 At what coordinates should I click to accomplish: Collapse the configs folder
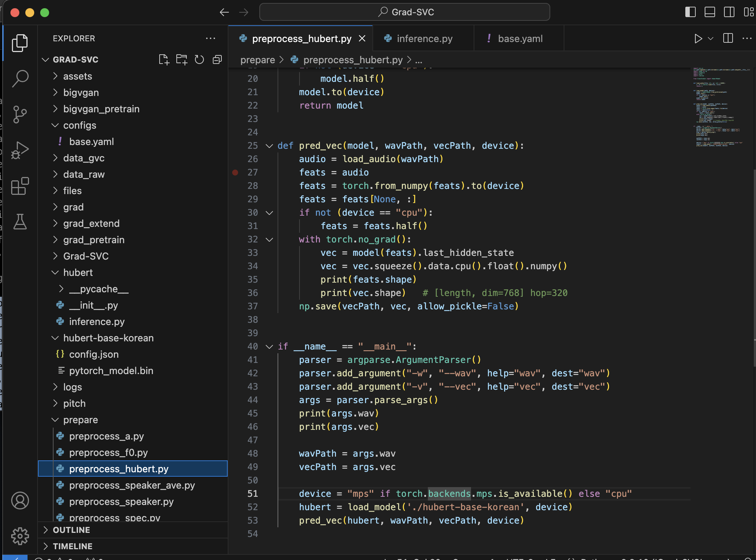[x=55, y=125]
